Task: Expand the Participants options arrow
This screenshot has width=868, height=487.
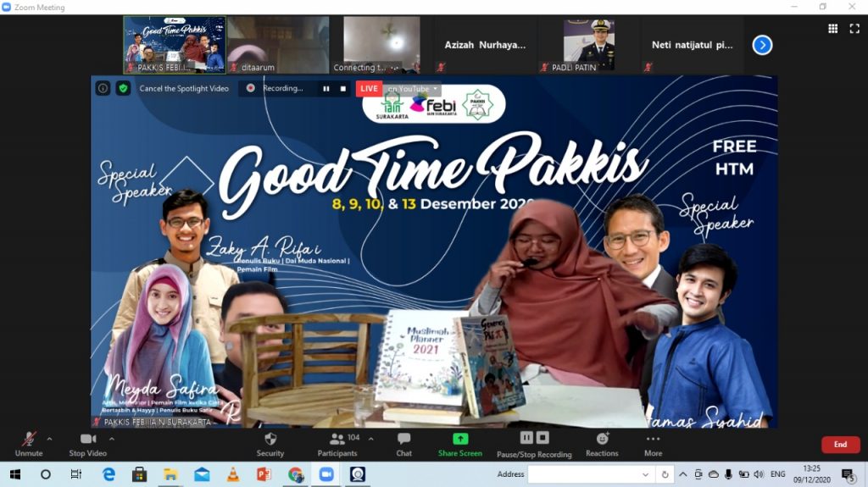Action: click(371, 439)
